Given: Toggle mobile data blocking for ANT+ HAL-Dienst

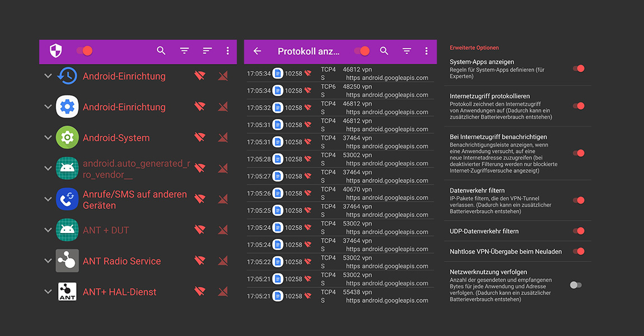Looking at the screenshot, I should pyautogui.click(x=223, y=291).
